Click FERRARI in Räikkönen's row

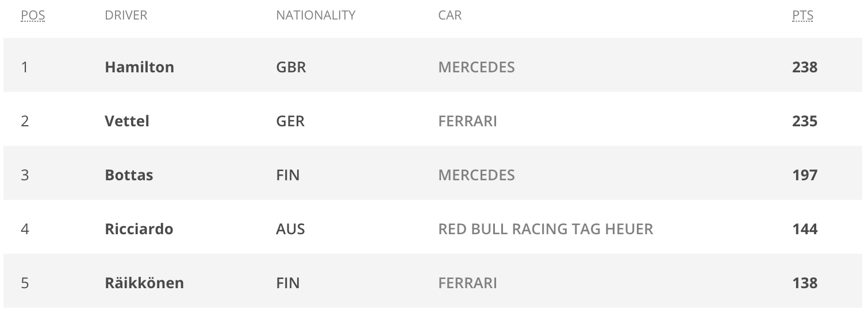pyautogui.click(x=467, y=283)
